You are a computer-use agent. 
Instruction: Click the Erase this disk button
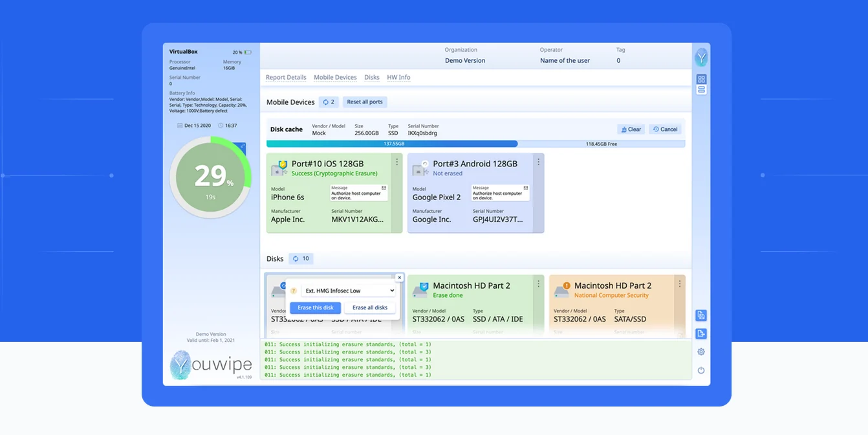pyautogui.click(x=316, y=308)
